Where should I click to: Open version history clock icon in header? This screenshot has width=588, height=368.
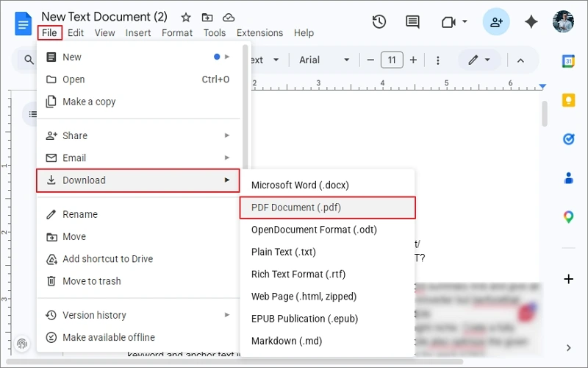379,22
